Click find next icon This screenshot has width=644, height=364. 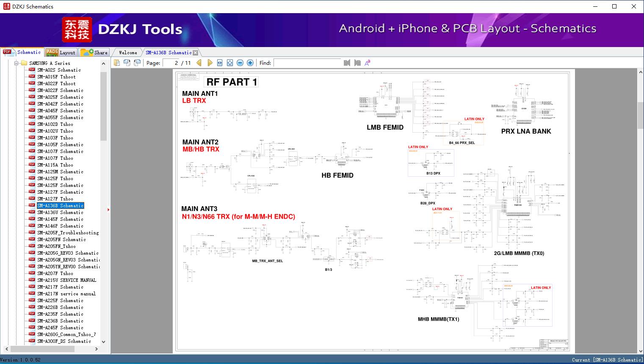coord(357,63)
